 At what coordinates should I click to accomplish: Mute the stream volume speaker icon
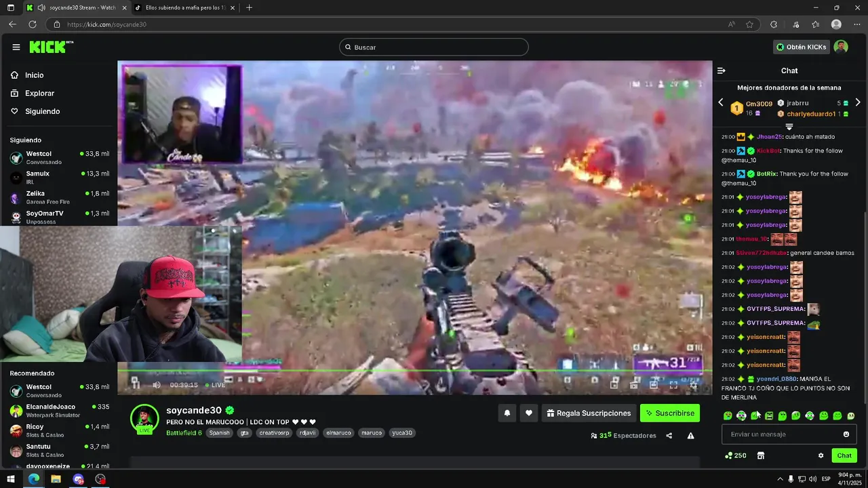pos(157,384)
